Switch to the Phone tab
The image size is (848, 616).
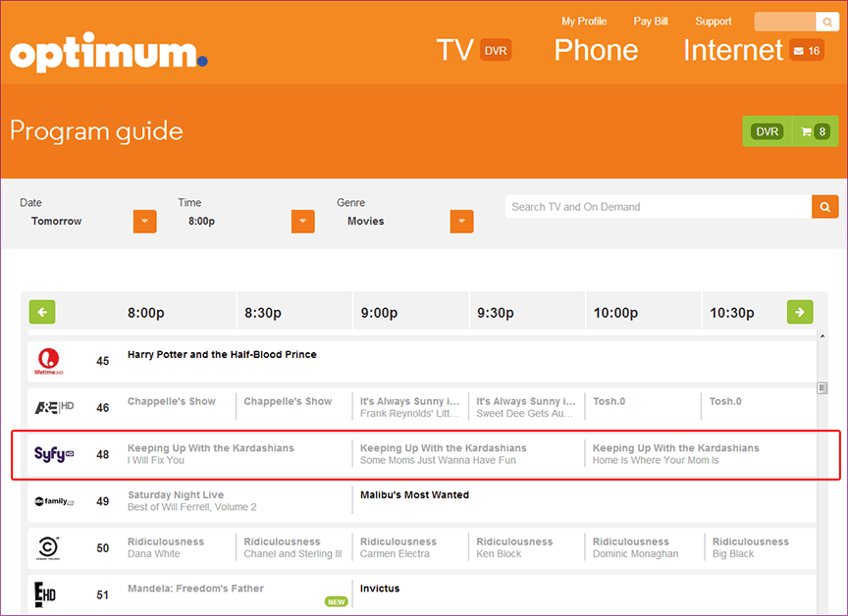pos(596,50)
